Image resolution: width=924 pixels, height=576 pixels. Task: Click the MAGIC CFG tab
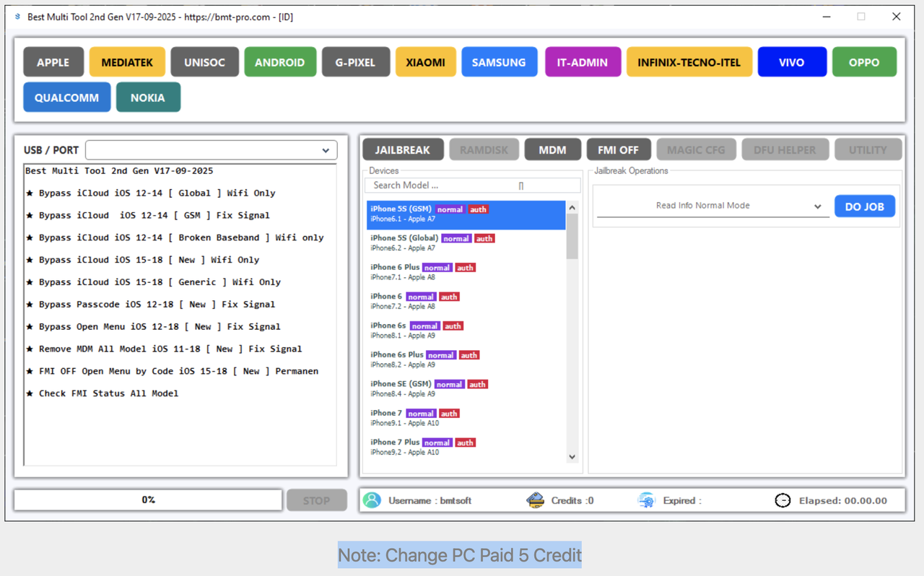(696, 149)
